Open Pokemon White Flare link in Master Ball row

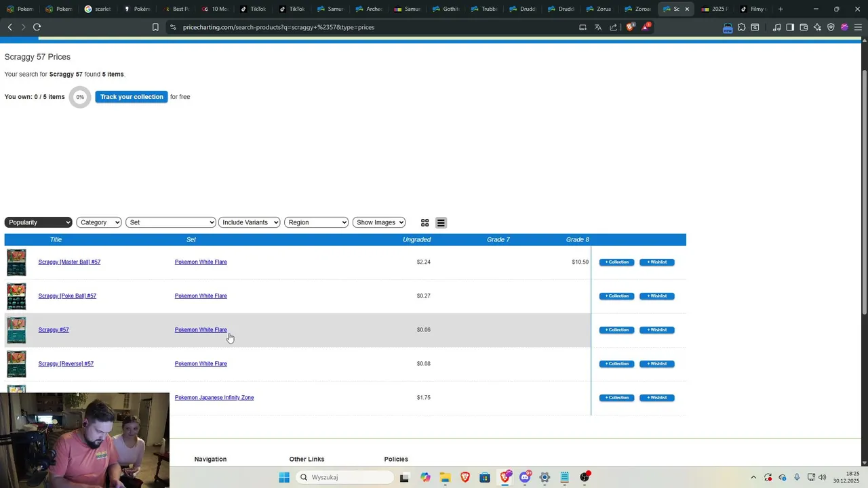pyautogui.click(x=201, y=262)
